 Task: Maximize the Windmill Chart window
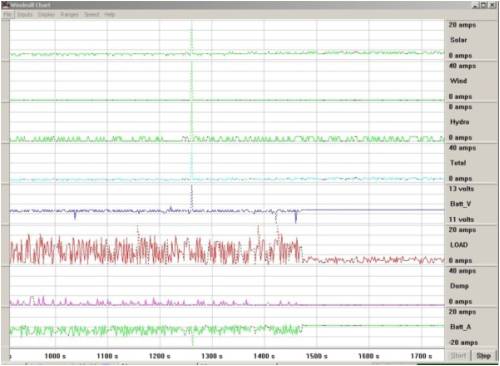coord(483,5)
